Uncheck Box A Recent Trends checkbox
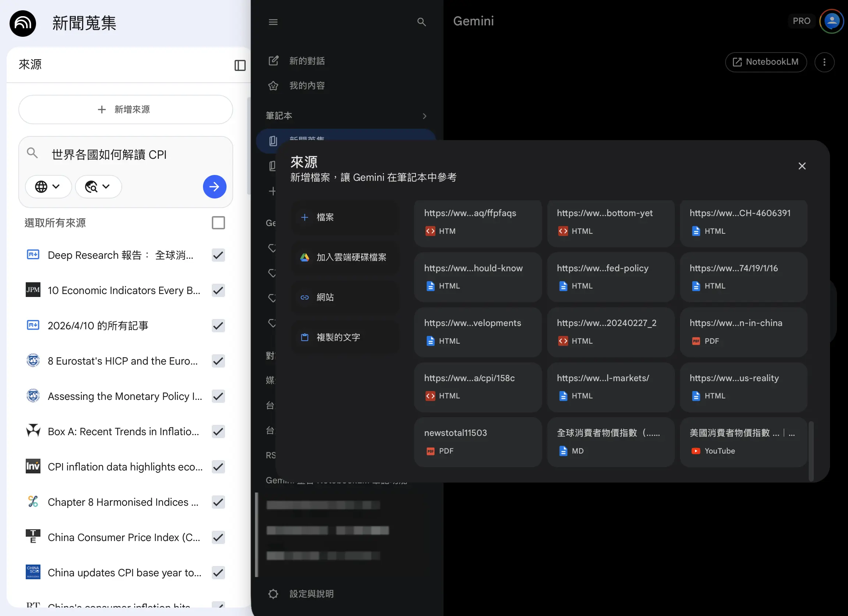Image resolution: width=848 pixels, height=616 pixels. [218, 431]
